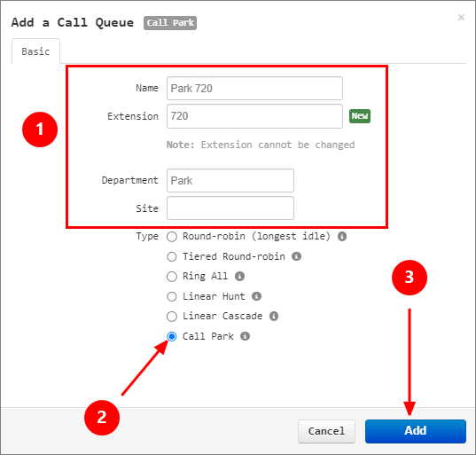The image size is (476, 455).
Task: Click info icon next to Round-robin (longest idle)
Action: (x=342, y=236)
